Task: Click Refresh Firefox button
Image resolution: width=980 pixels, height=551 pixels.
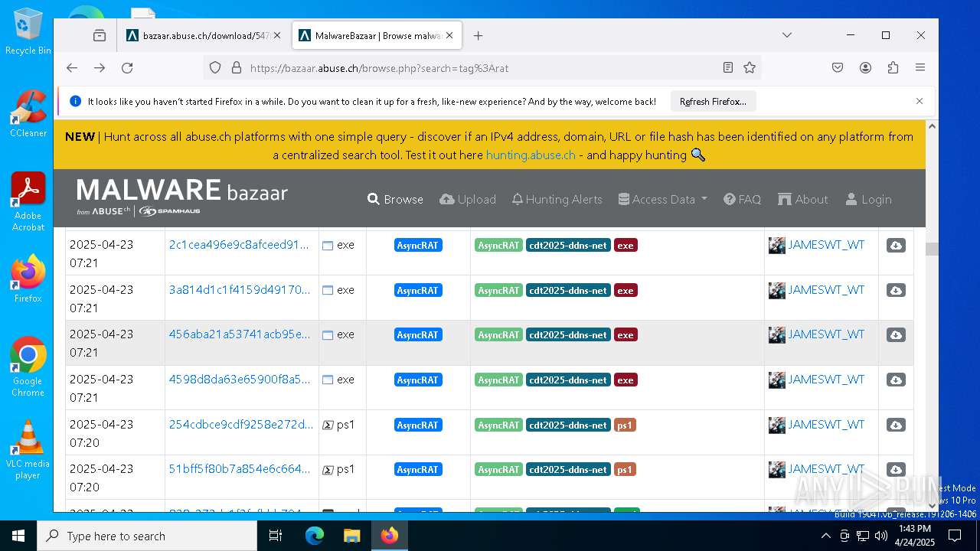Action: point(713,101)
